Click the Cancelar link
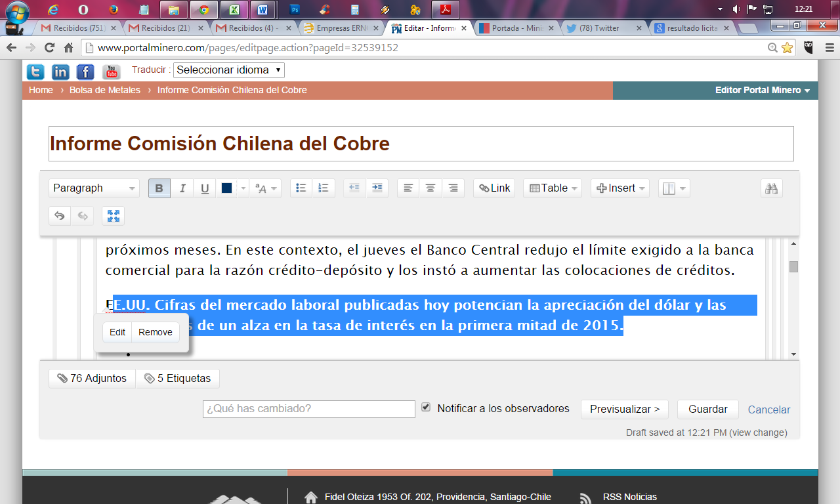 (768, 409)
